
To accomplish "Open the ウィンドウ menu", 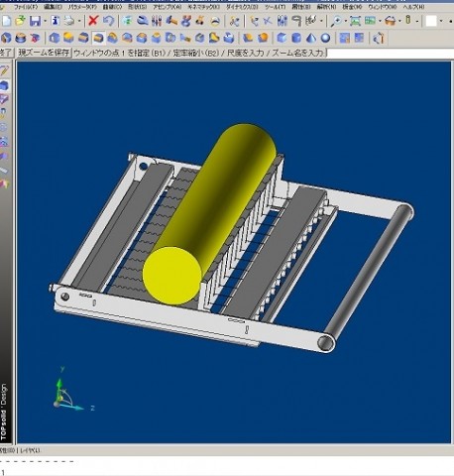I will click(383, 7).
